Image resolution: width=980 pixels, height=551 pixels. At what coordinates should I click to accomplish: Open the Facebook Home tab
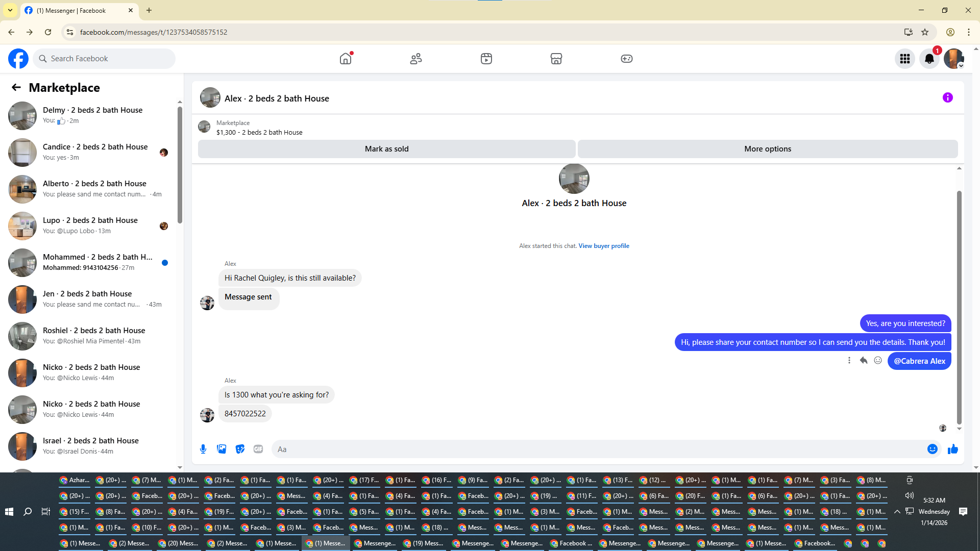[346, 59]
